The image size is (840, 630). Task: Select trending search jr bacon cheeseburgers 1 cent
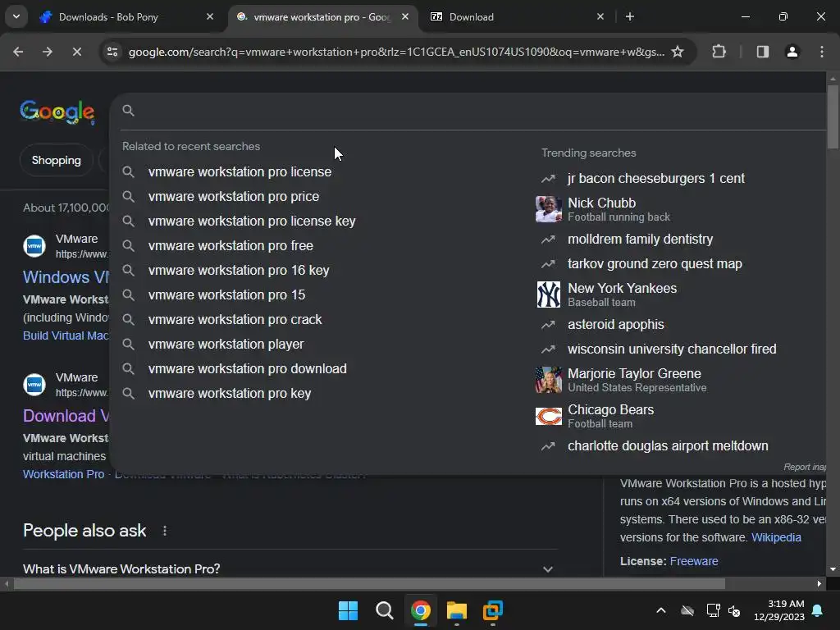(655, 178)
